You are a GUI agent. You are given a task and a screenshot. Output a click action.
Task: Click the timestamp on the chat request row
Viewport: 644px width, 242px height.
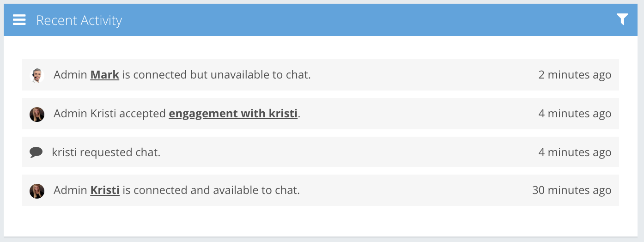[575, 152]
